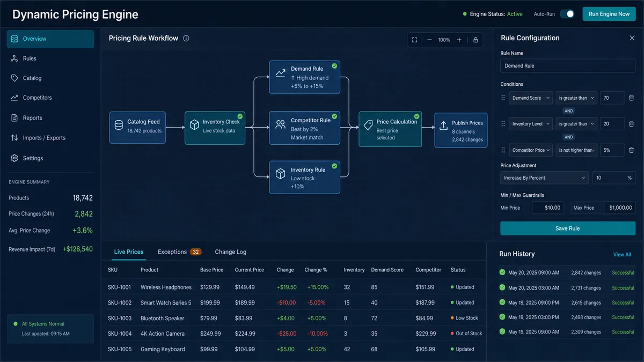
Task: Switch to the Change Log tab
Action: point(231,252)
